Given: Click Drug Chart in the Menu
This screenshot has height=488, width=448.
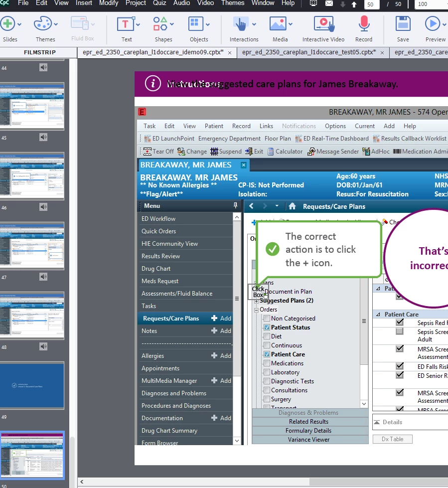Looking at the screenshot, I should pyautogui.click(x=156, y=269).
